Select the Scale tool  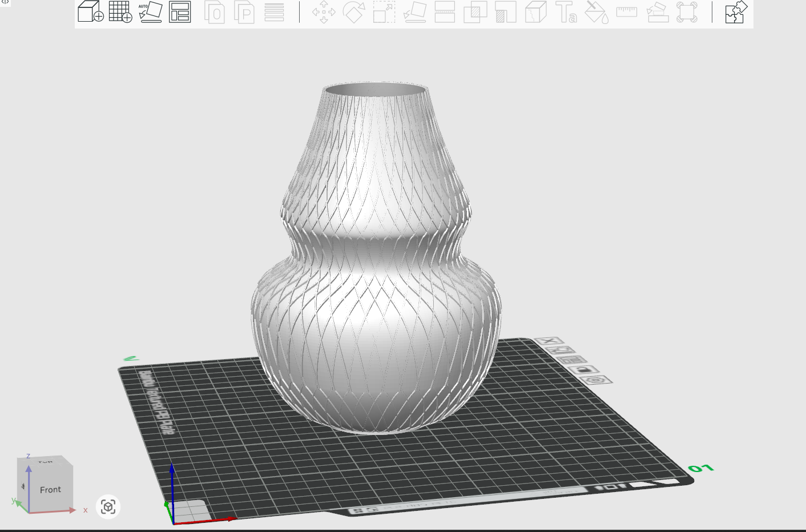[x=384, y=12]
